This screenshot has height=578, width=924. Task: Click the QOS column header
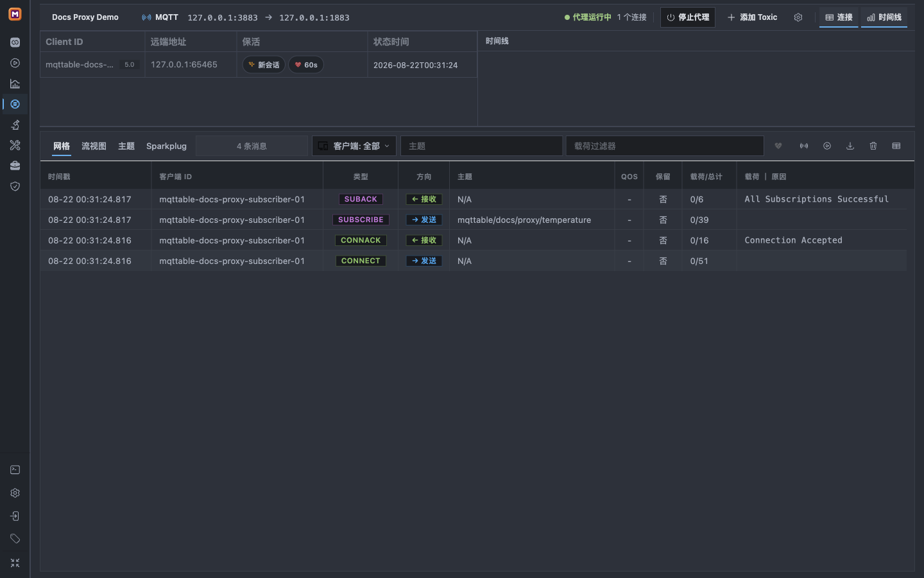pyautogui.click(x=629, y=177)
